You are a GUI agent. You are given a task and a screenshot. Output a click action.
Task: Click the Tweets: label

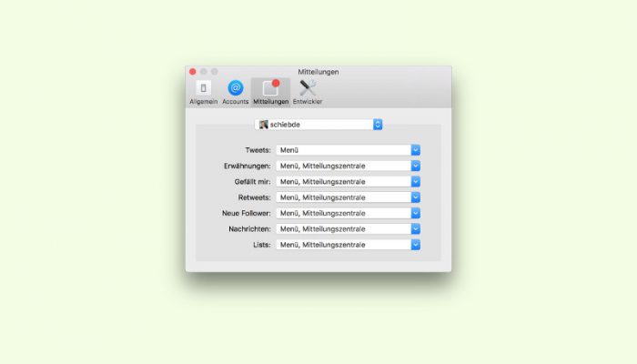[258, 150]
